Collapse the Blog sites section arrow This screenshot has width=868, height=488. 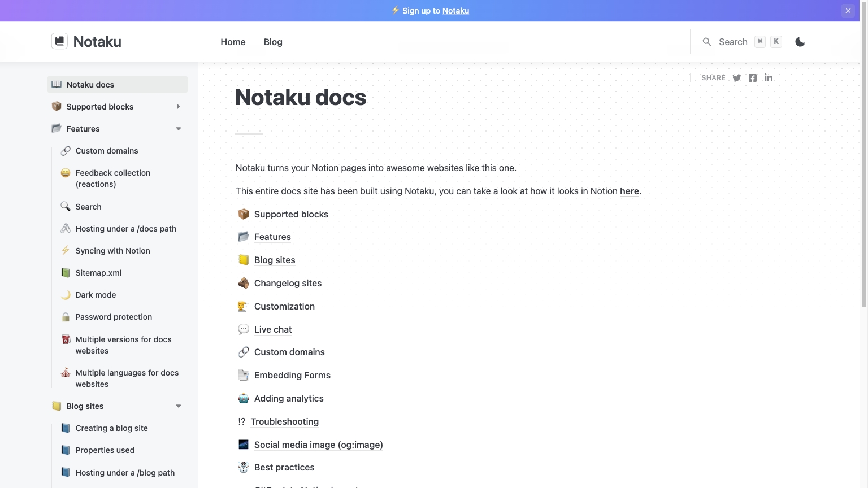coord(179,406)
